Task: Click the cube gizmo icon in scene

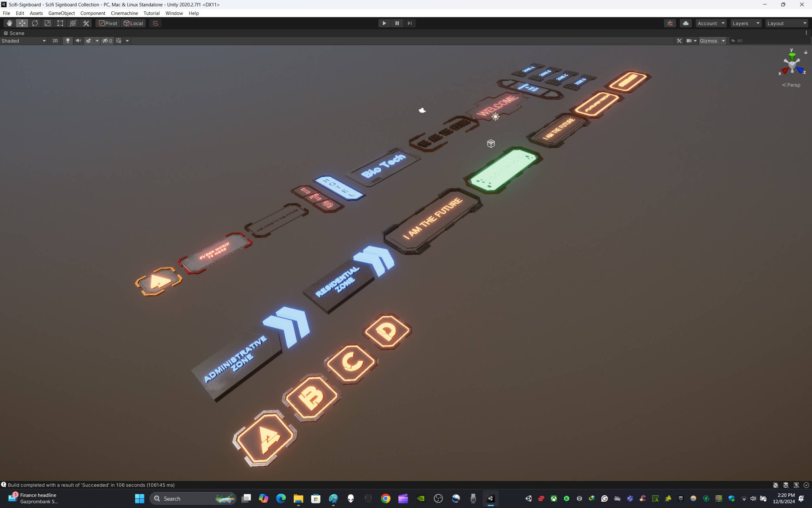Action: coord(491,144)
